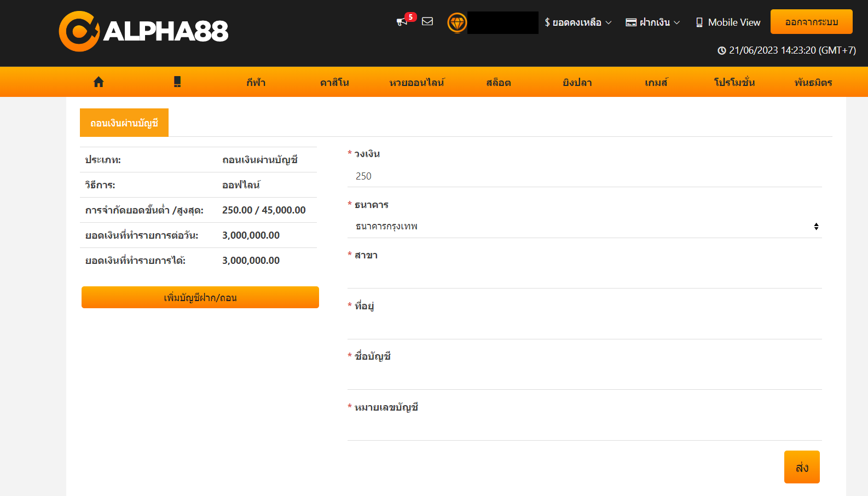This screenshot has width=868, height=496.
Task: Focus the วงเงิน amount field
Action: pos(585,176)
